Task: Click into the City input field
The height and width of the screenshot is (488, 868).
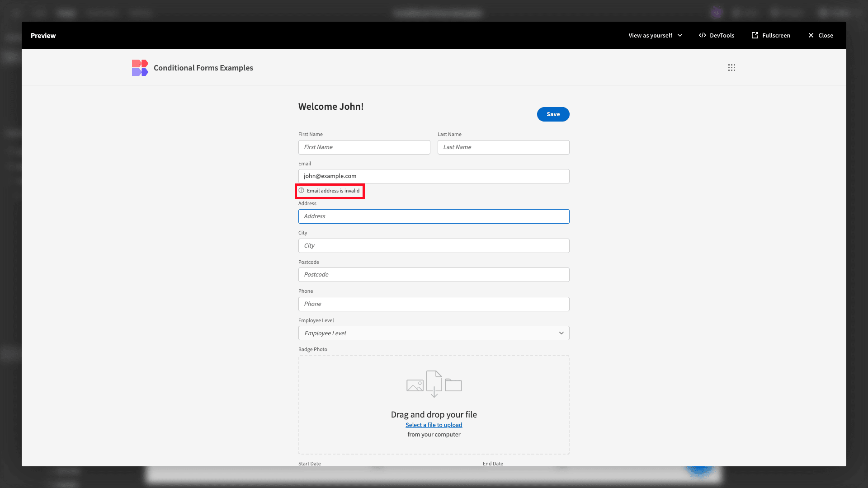Action: coord(434,246)
